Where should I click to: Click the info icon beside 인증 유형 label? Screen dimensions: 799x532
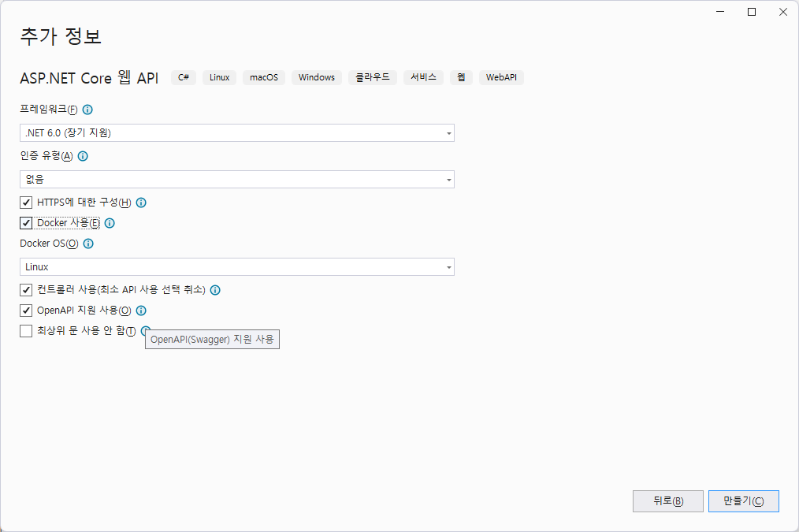coord(83,156)
